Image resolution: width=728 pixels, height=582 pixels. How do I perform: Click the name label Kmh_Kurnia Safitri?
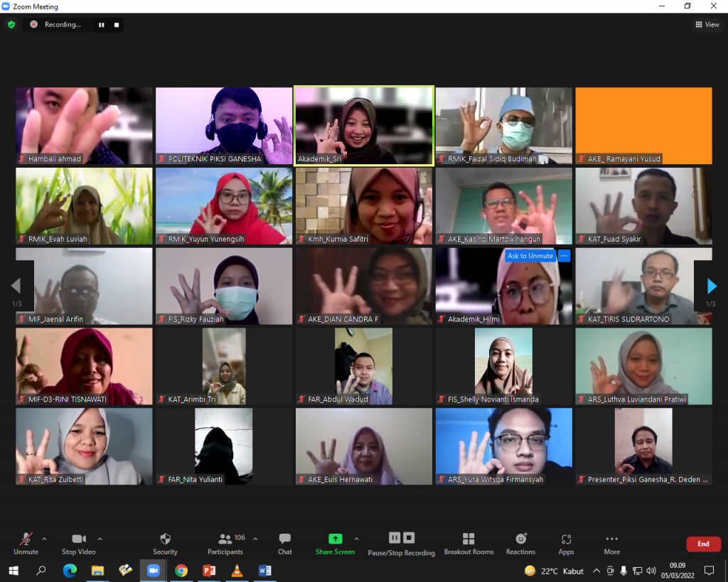click(x=338, y=239)
